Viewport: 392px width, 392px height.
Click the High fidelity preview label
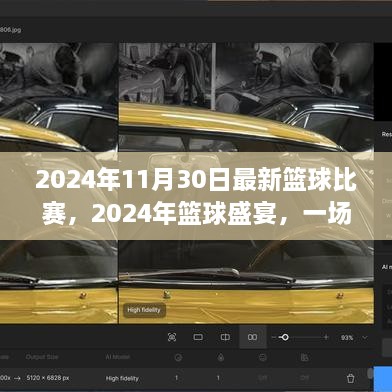pyautogui.click(x=144, y=310)
